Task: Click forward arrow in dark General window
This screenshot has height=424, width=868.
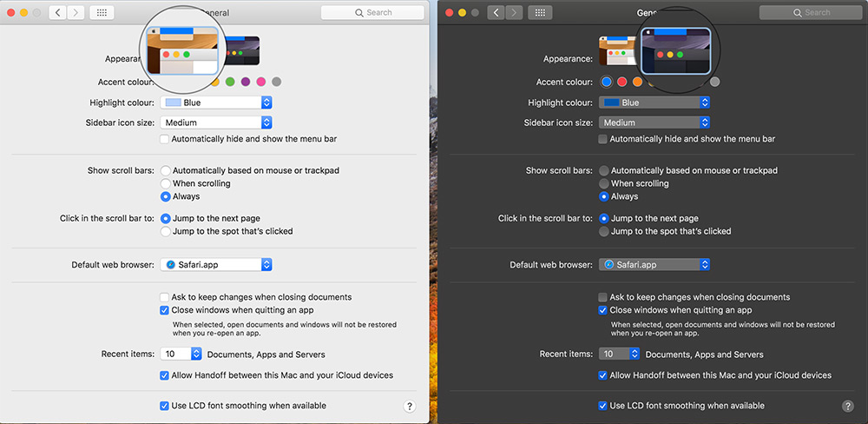Action: click(514, 13)
